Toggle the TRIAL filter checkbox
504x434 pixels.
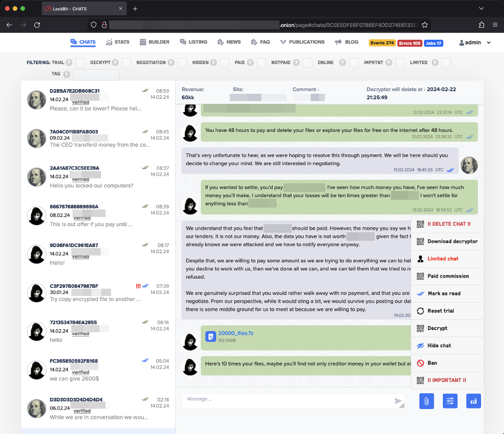click(80, 63)
